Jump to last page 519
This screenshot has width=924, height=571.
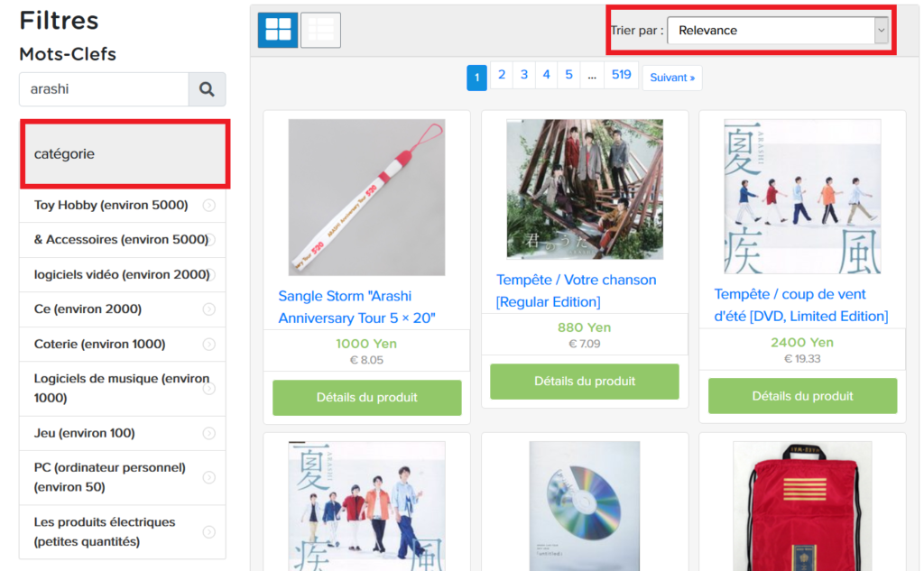click(621, 76)
